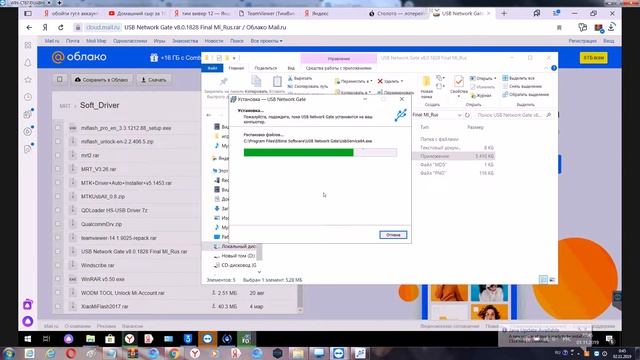Click the TeamViewer icon on inner taskbar
Viewport: 640px width, 360px height.
207,339
